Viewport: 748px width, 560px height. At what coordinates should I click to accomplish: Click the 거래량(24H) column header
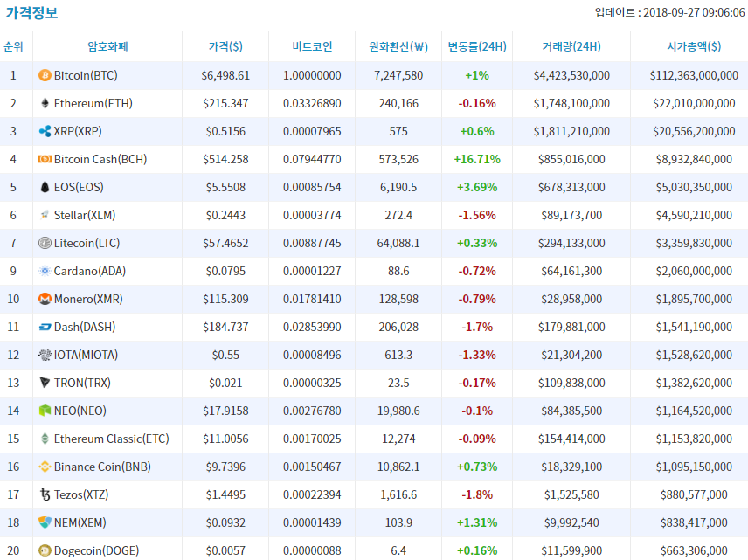tap(571, 46)
